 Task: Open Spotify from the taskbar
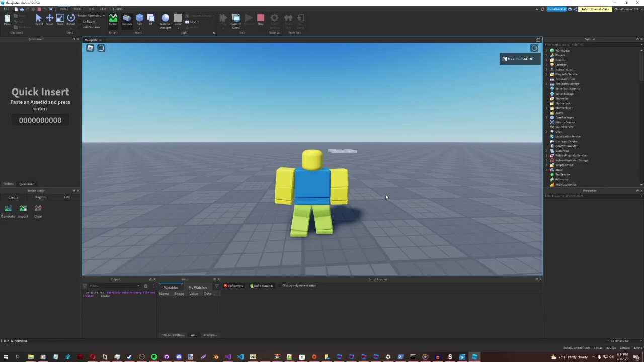154,357
